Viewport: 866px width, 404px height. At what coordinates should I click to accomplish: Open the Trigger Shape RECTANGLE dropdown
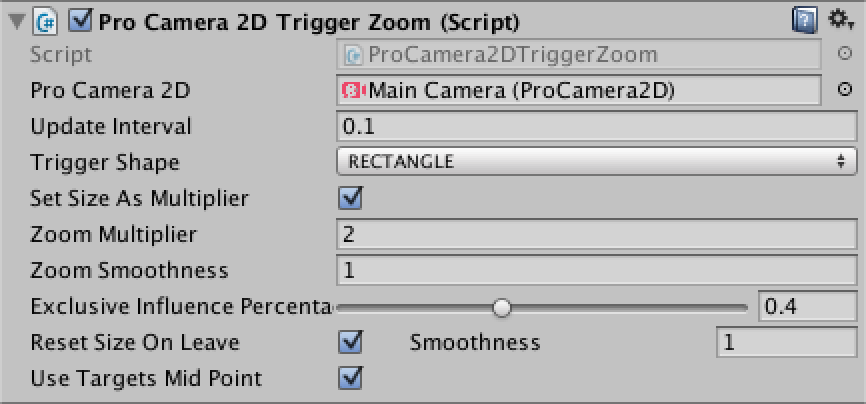tap(596, 161)
